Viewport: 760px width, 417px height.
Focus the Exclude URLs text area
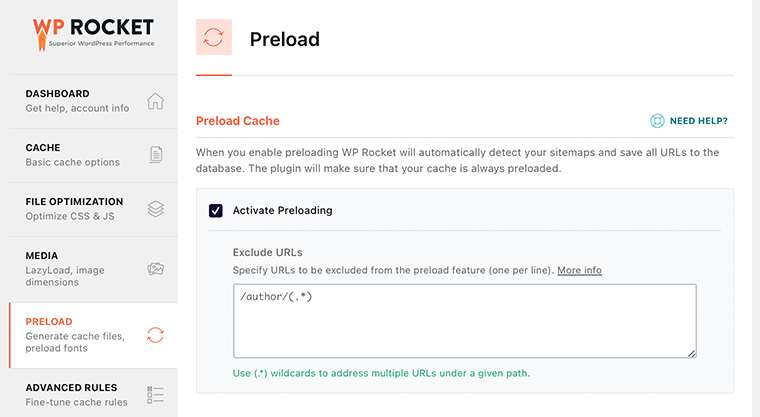[465, 321]
